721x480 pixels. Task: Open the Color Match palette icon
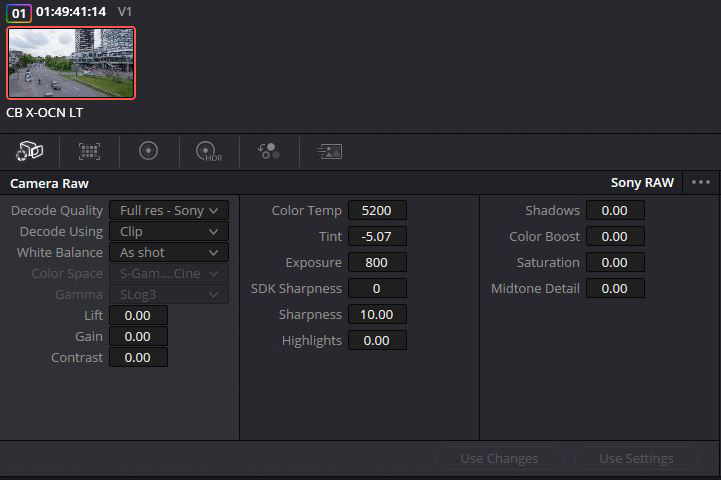(x=89, y=151)
